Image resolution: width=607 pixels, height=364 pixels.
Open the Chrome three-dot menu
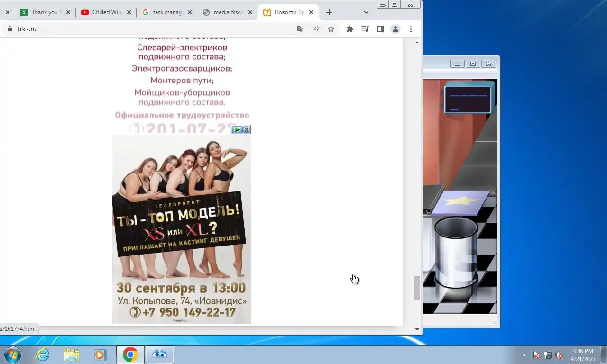coord(411,29)
